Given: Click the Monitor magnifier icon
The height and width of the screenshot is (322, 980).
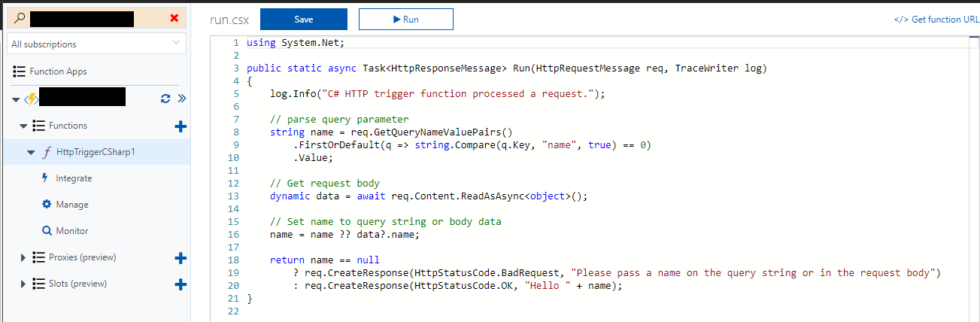Looking at the screenshot, I should [47, 231].
